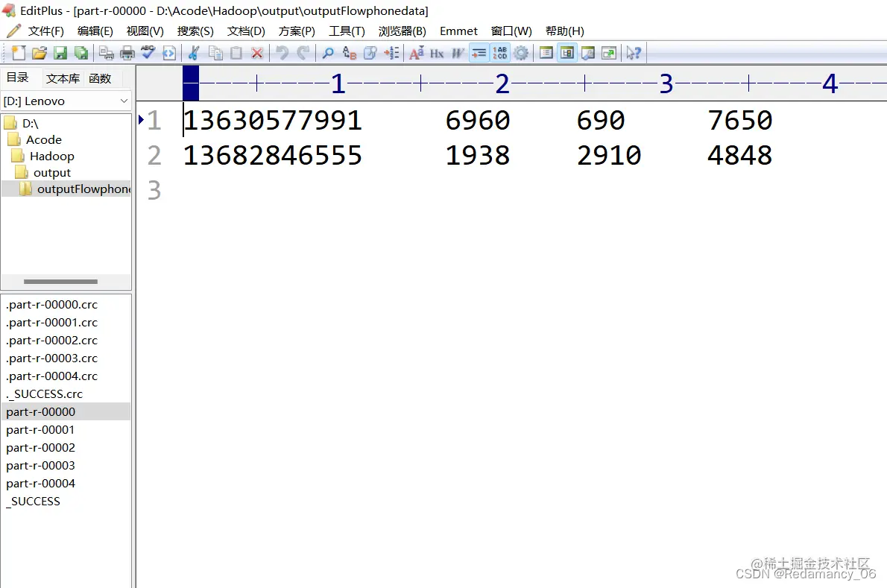This screenshot has width=887, height=588.
Task: Select the Acode folder
Action: pos(43,139)
